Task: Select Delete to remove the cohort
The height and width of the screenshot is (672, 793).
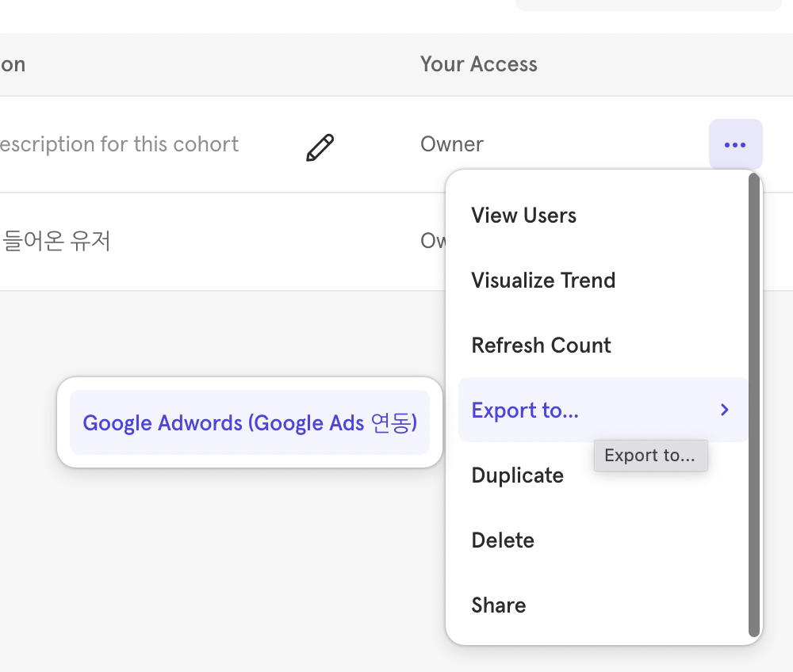Action: [x=503, y=540]
